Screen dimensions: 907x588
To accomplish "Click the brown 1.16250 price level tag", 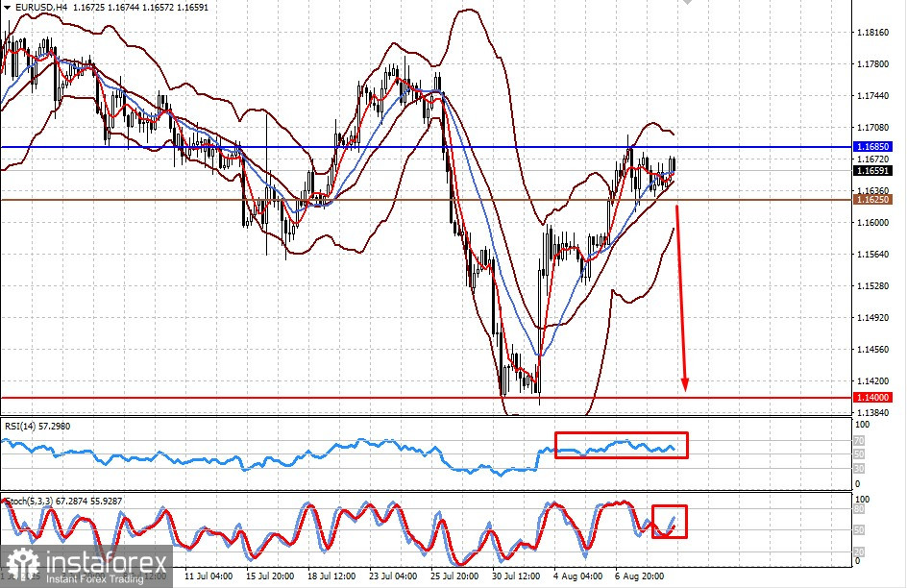I will [872, 200].
